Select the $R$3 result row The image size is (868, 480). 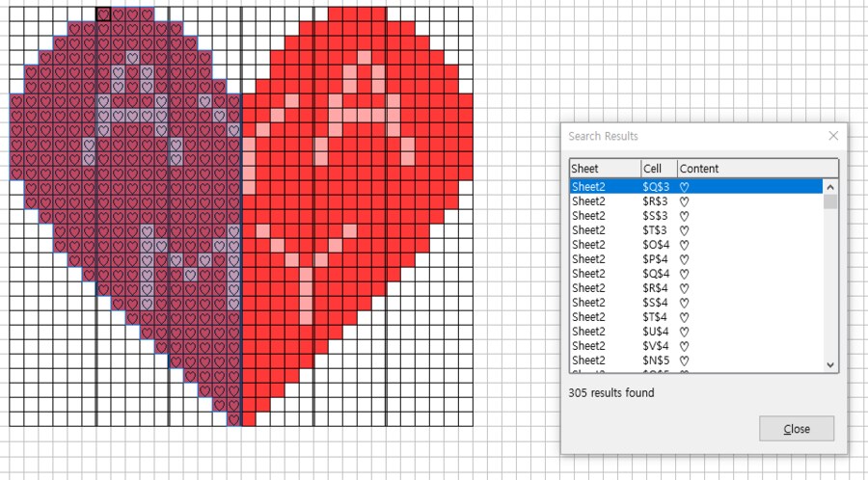694,200
